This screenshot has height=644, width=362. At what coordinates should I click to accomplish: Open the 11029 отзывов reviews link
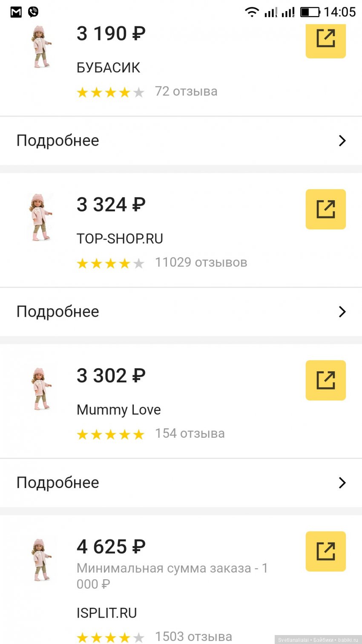click(201, 263)
